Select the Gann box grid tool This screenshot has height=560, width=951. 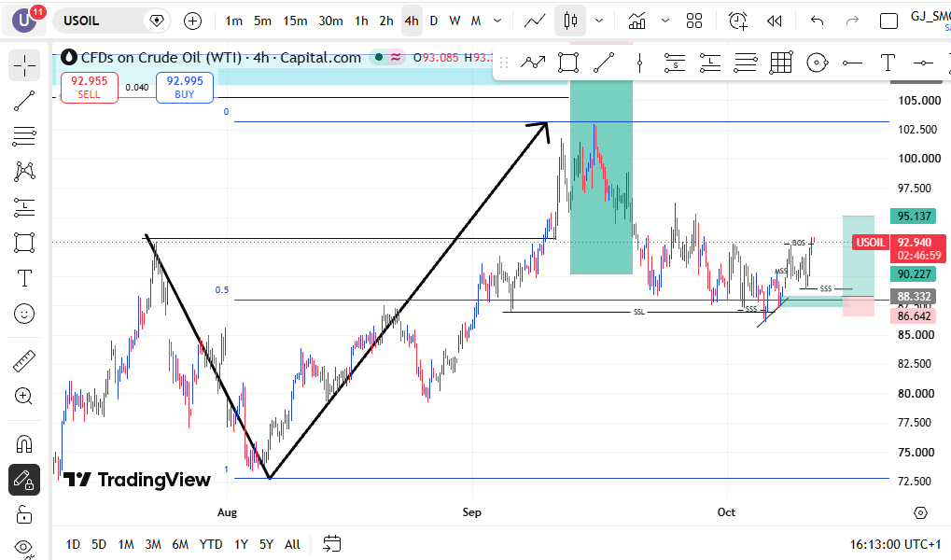(781, 63)
